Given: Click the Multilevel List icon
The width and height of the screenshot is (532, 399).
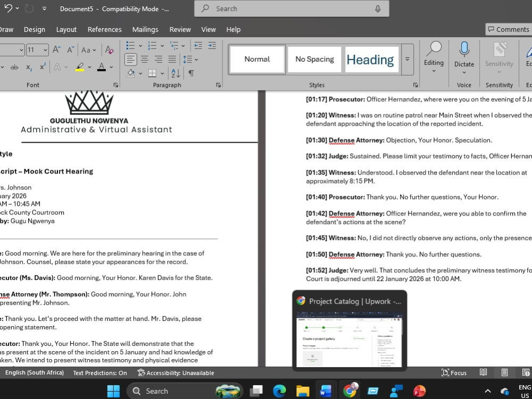Looking at the screenshot, I should pyautogui.click(x=174, y=45).
